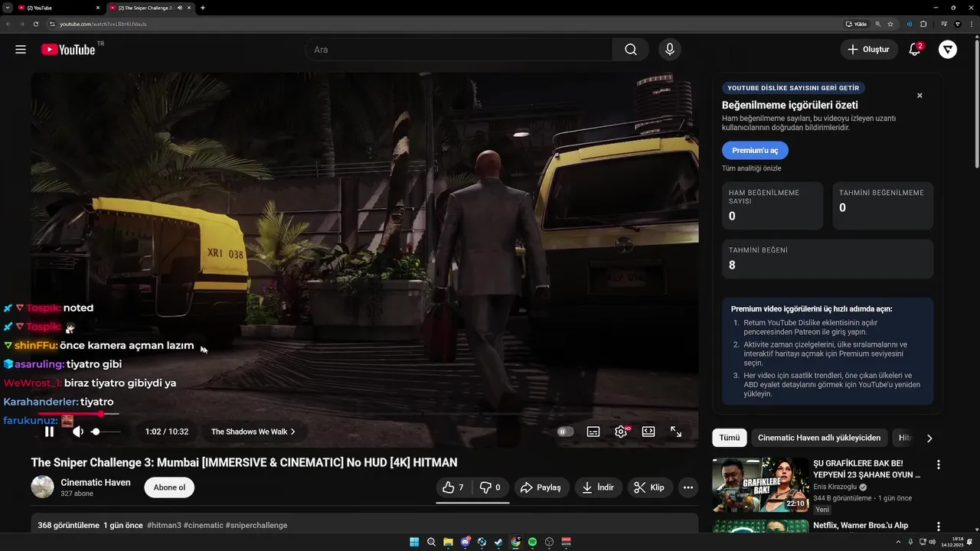980x551 pixels.
Task: Pause the video playback
Action: click(49, 432)
